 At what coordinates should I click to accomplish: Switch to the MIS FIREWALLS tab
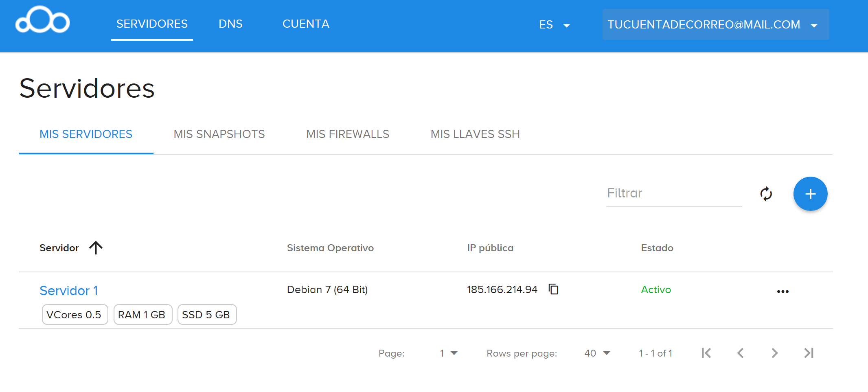348,134
